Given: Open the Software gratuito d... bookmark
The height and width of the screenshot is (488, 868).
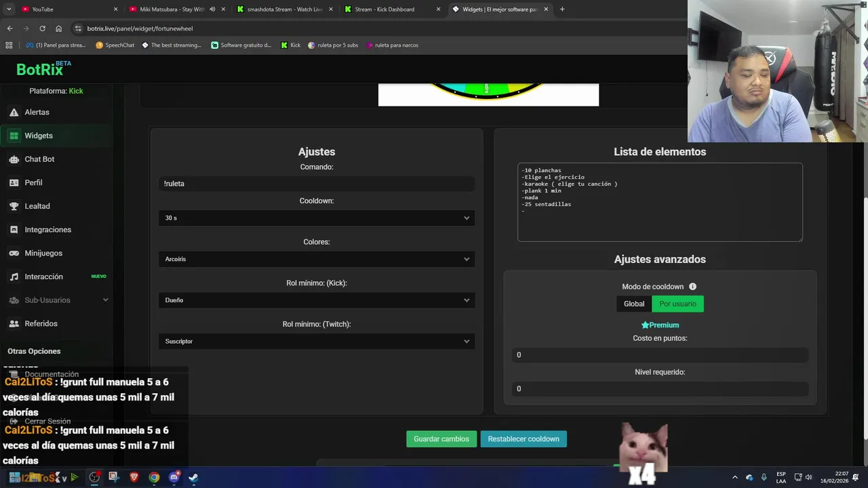Looking at the screenshot, I should pyautogui.click(x=241, y=45).
